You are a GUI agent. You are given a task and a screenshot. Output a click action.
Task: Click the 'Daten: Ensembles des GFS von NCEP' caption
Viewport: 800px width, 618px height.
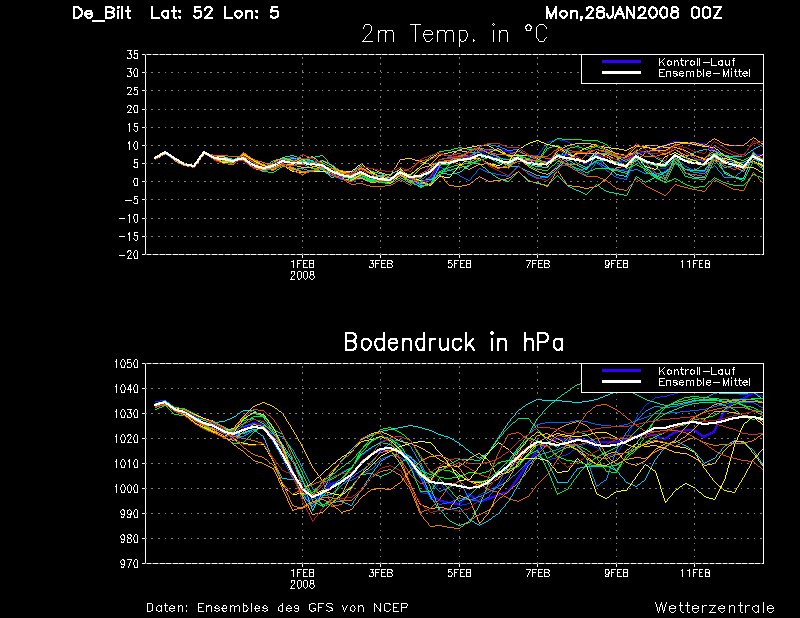tap(277, 607)
